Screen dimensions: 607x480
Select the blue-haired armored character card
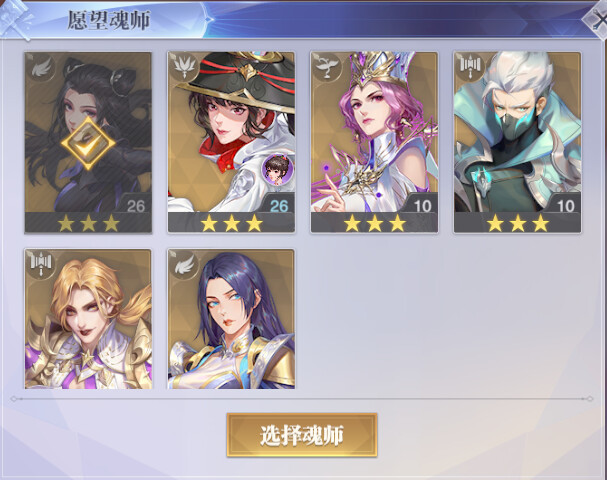point(231,319)
